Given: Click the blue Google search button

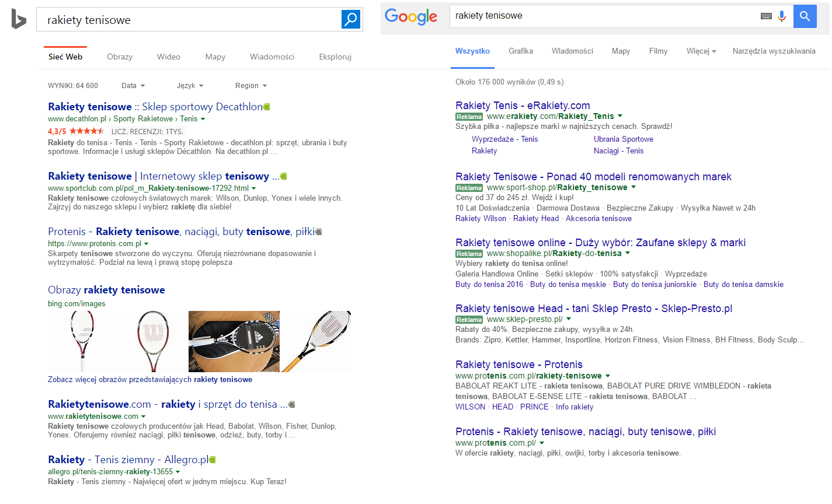Looking at the screenshot, I should 805,16.
